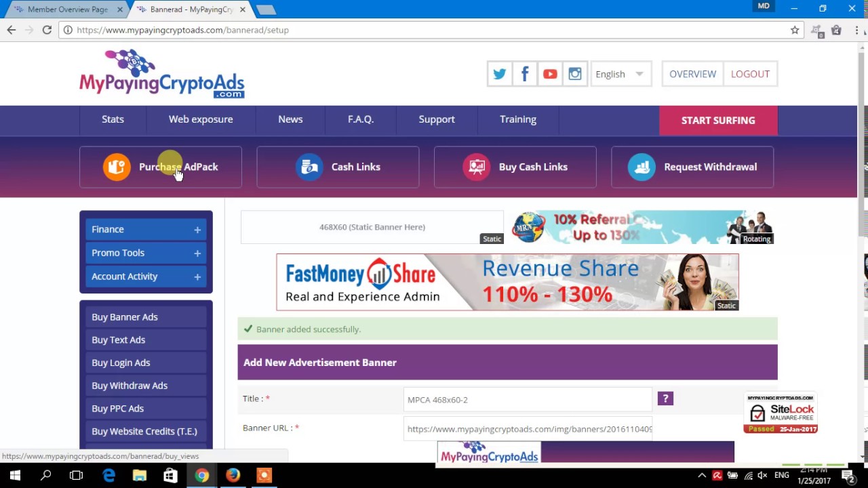
Task: Open the new tab button
Action: tap(265, 9)
